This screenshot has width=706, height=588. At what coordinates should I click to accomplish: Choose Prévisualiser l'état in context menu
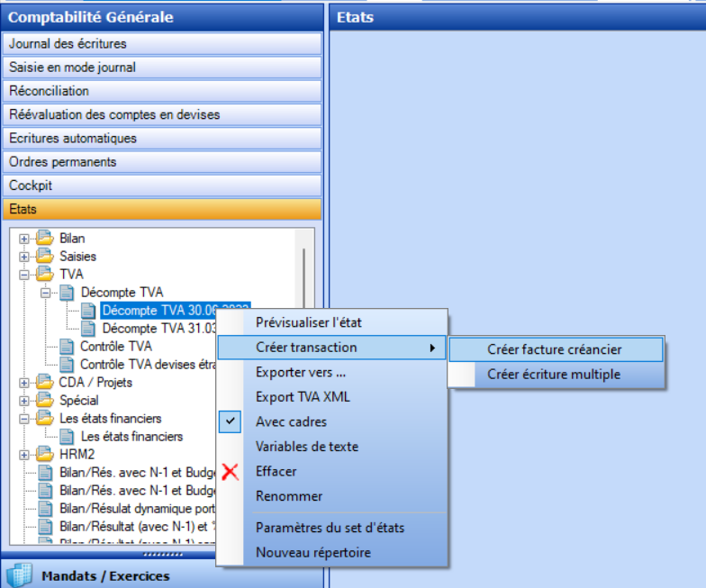click(308, 321)
